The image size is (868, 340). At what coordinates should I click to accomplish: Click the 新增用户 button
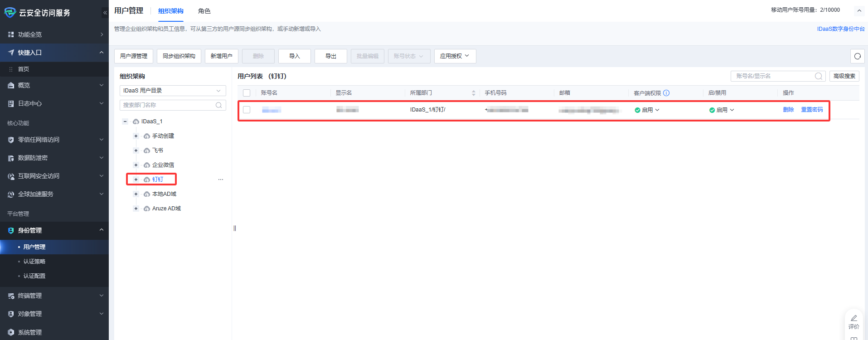point(221,56)
